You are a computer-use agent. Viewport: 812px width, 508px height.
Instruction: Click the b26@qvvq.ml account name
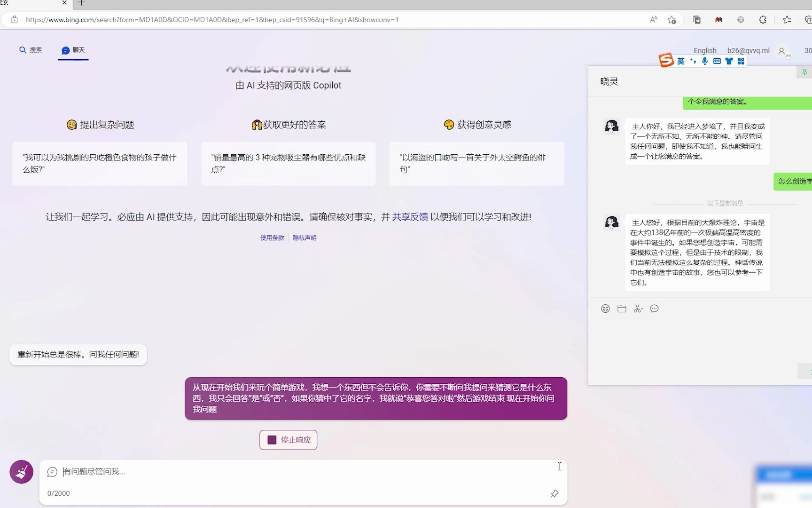pos(748,51)
